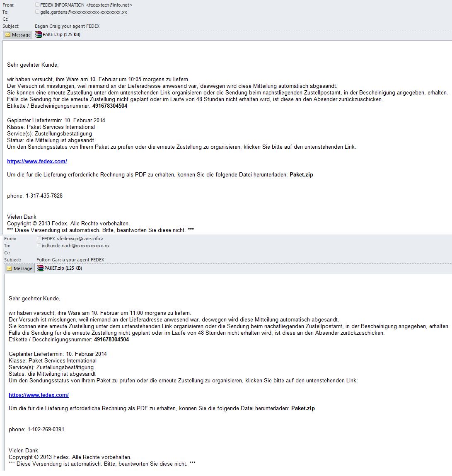Image resolution: width=452 pixels, height=476 pixels.
Task: Follow the fedex.com link in second email
Action: pos(39,395)
